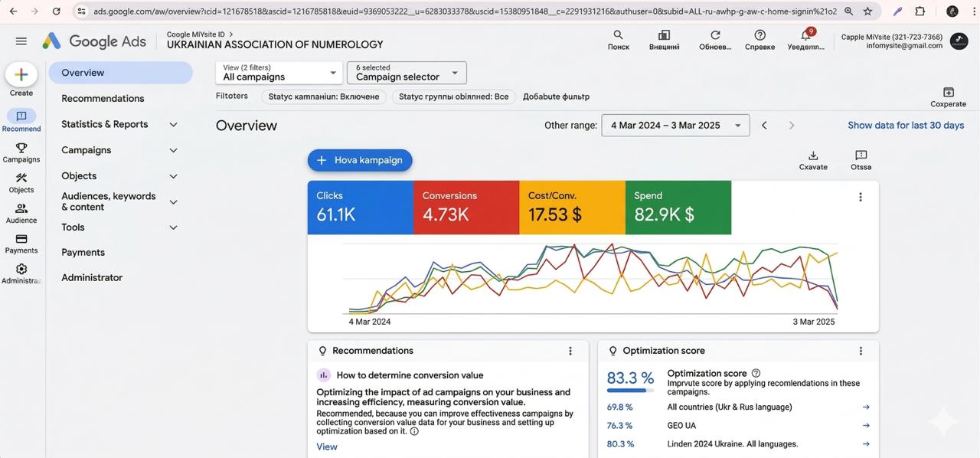Screen dimensions: 980x458
Task: Expand the Tools section in the sidebar
Action: pos(119,227)
